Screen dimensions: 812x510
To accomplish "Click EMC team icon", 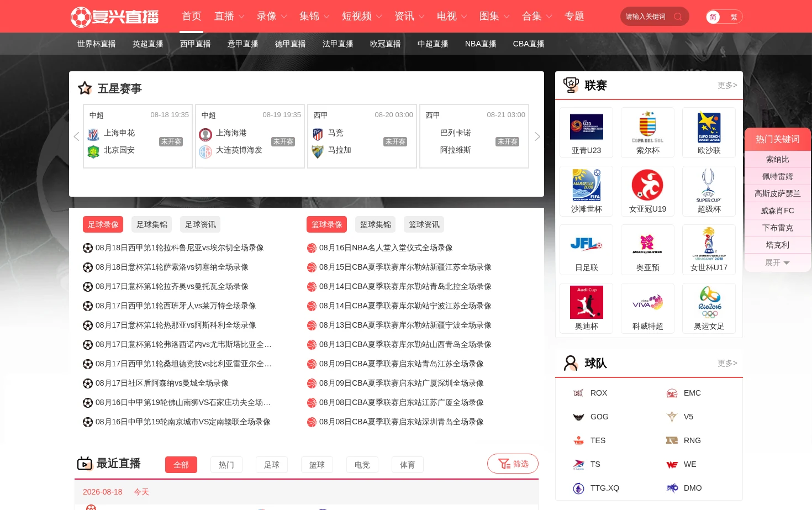I will point(672,393).
